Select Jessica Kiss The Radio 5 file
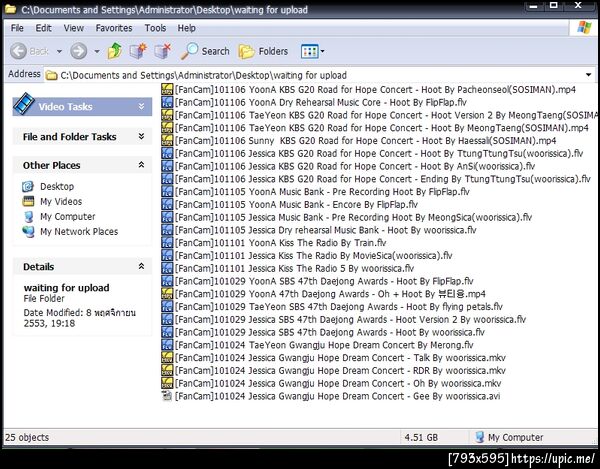Image resolution: width=600 pixels, height=469 pixels. pos(295,268)
